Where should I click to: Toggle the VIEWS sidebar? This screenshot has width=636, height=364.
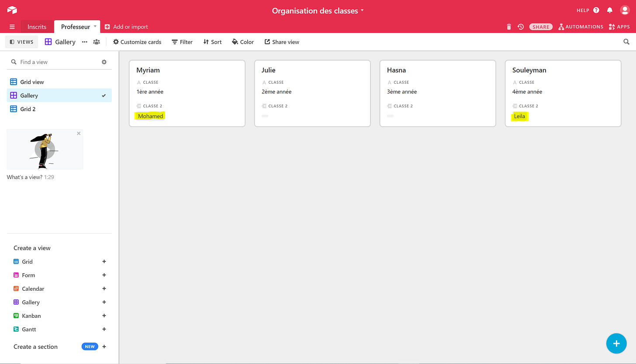point(21,42)
